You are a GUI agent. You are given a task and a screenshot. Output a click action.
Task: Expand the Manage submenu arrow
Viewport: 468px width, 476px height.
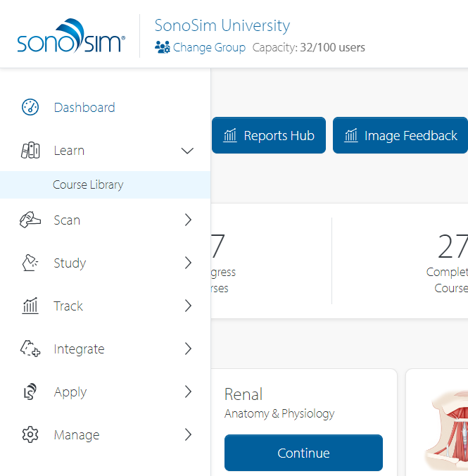click(x=188, y=435)
